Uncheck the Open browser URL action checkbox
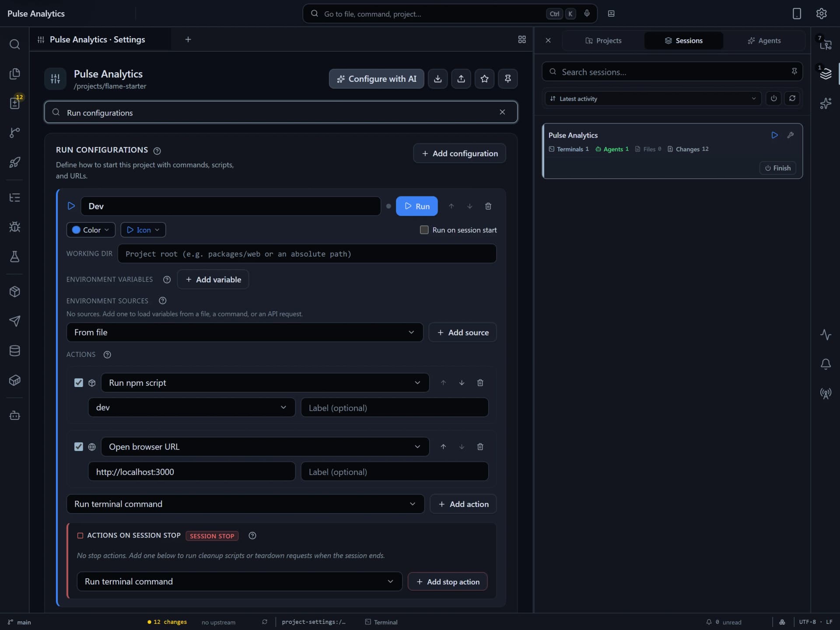Viewport: 840px width, 630px height. tap(78, 447)
